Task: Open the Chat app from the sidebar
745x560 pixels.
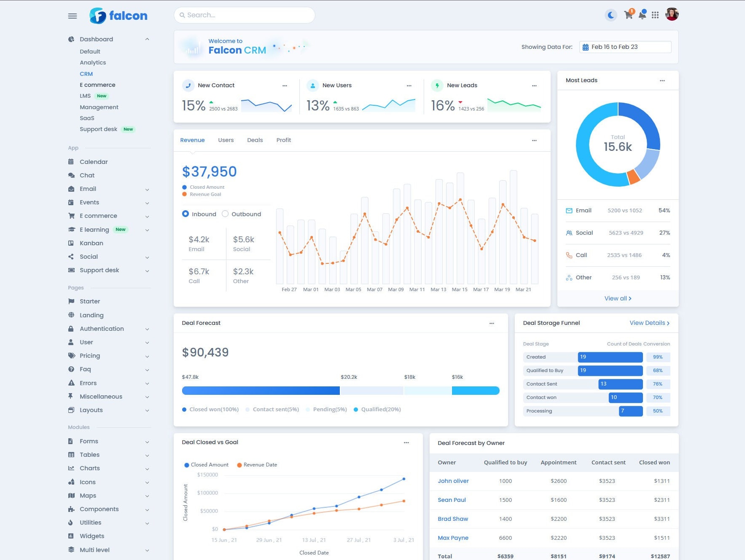Action: tap(87, 175)
